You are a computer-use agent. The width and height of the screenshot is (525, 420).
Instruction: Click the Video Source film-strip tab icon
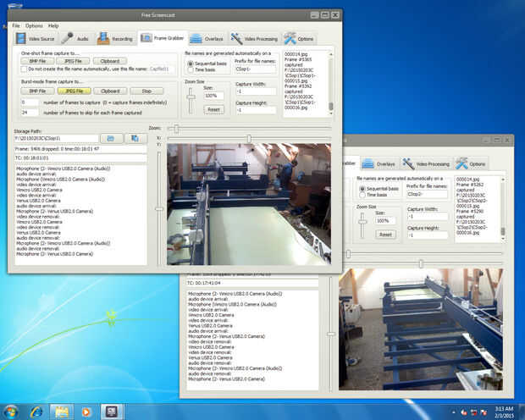coord(19,39)
